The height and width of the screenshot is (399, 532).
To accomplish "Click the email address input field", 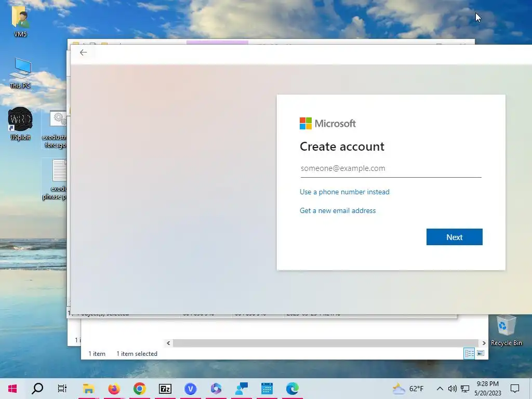I will [x=391, y=169].
